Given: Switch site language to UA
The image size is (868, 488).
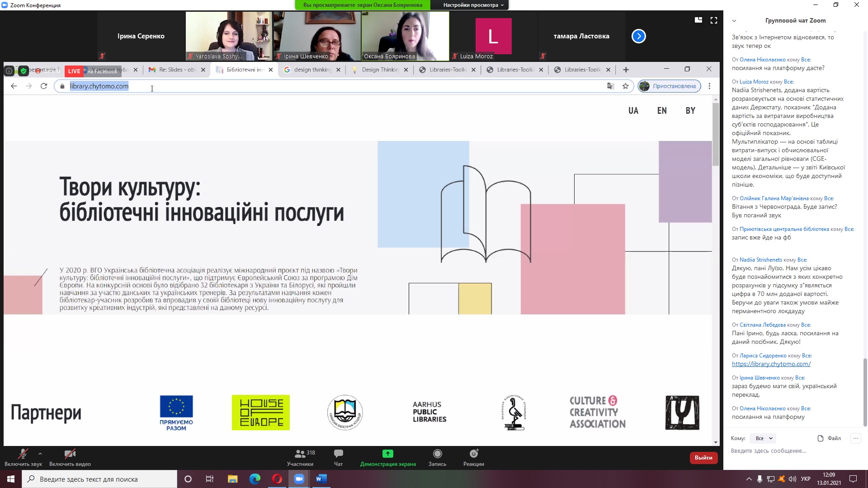Looking at the screenshot, I should click(x=633, y=111).
